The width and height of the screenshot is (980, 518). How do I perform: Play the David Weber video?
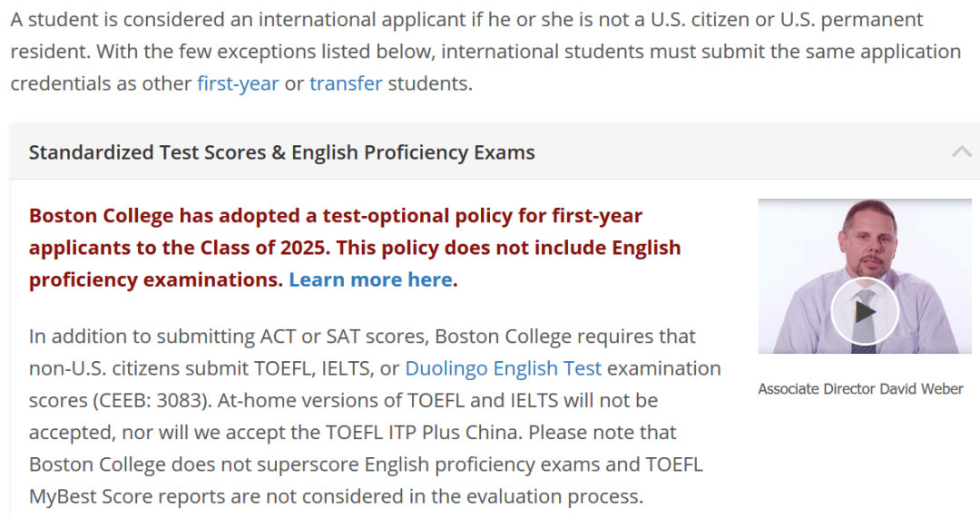tap(865, 311)
